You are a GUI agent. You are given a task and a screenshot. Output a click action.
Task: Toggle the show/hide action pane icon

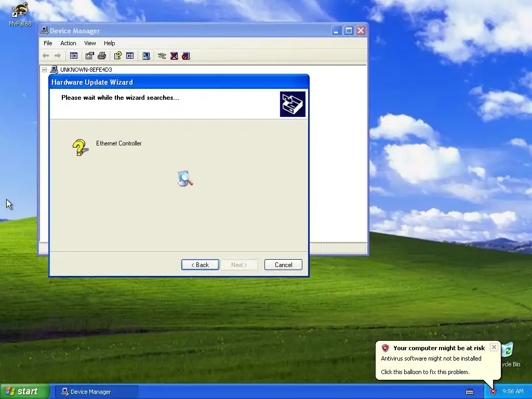[x=130, y=56]
